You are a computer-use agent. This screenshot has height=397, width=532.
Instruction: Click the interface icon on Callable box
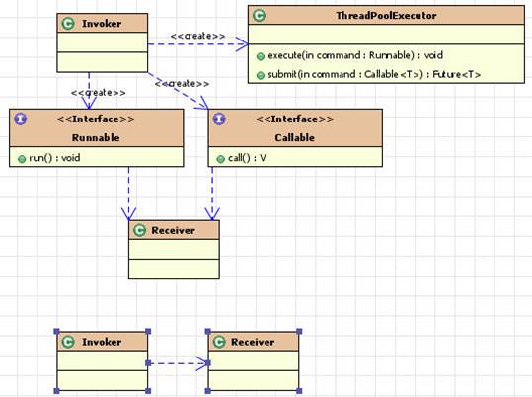coord(219,119)
